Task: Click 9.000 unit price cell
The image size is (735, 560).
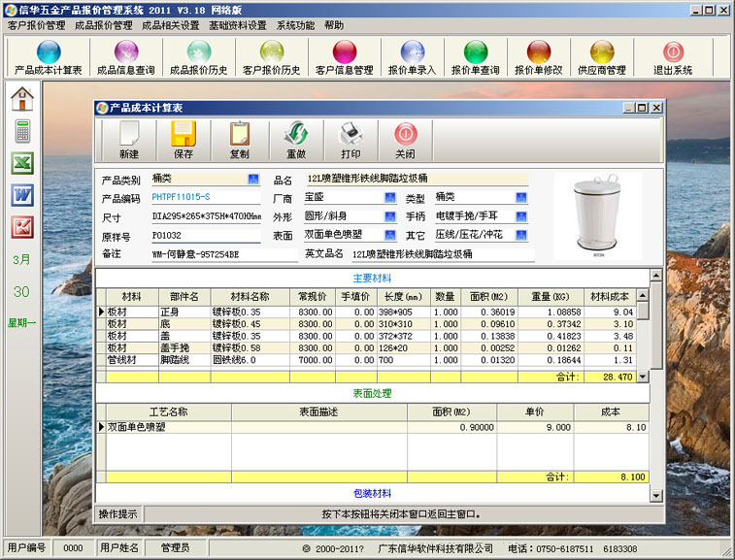Action: tap(535, 427)
